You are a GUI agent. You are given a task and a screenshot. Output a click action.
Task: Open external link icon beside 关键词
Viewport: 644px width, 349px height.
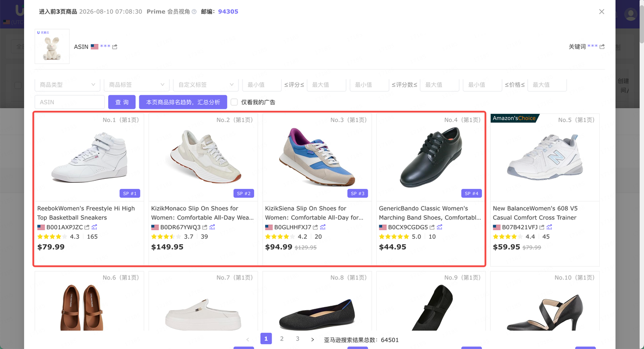pyautogui.click(x=602, y=47)
